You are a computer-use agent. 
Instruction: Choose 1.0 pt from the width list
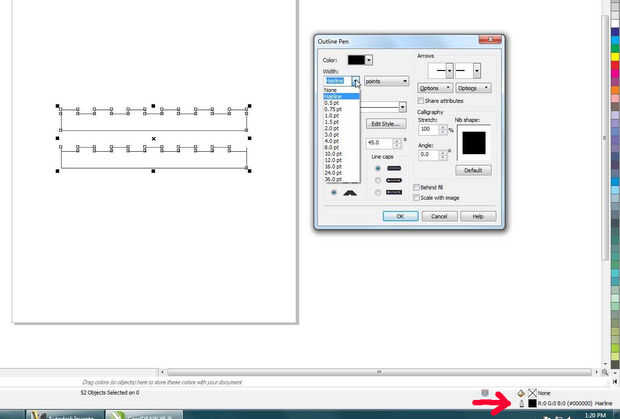pos(342,115)
